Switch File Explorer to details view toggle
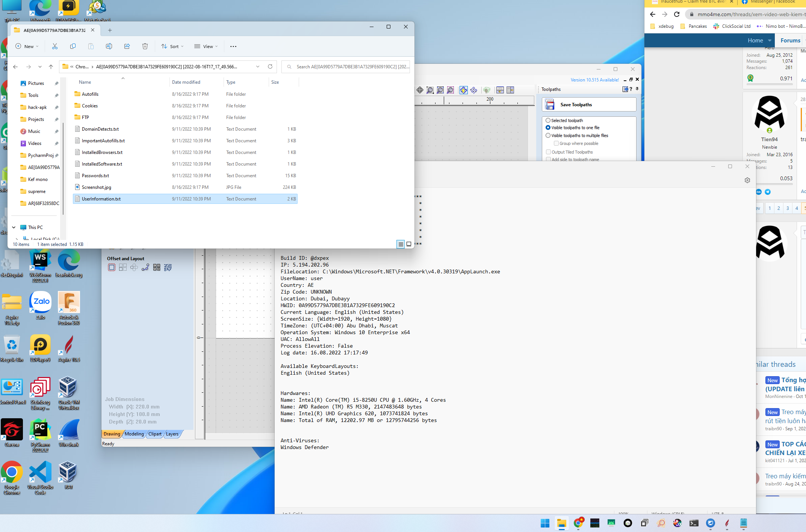 click(401, 244)
